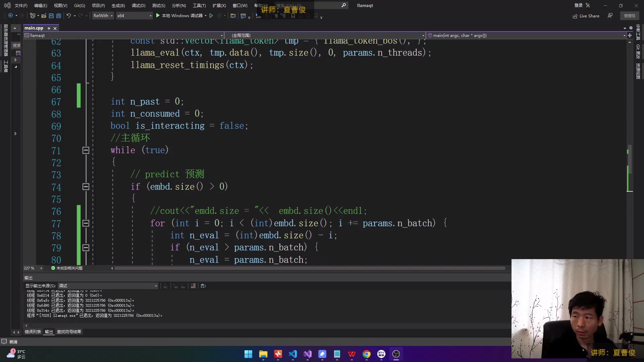Image resolution: width=644 pixels, height=362 pixels.
Task: Adjust the 227% editor zoom control
Action: pos(32,268)
